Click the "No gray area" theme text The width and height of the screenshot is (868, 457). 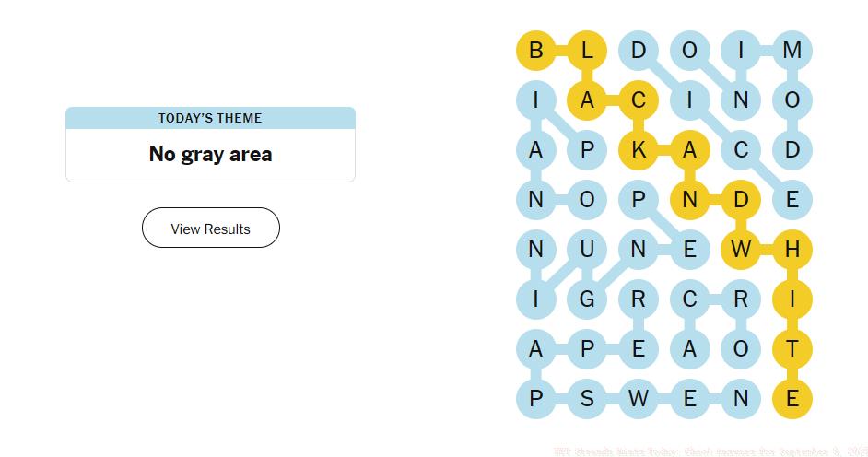coord(210,154)
